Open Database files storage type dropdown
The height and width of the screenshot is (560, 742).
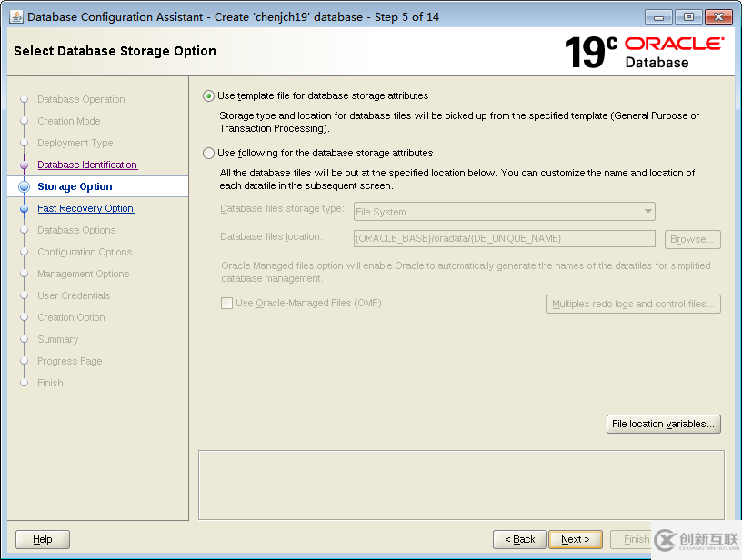coord(505,212)
